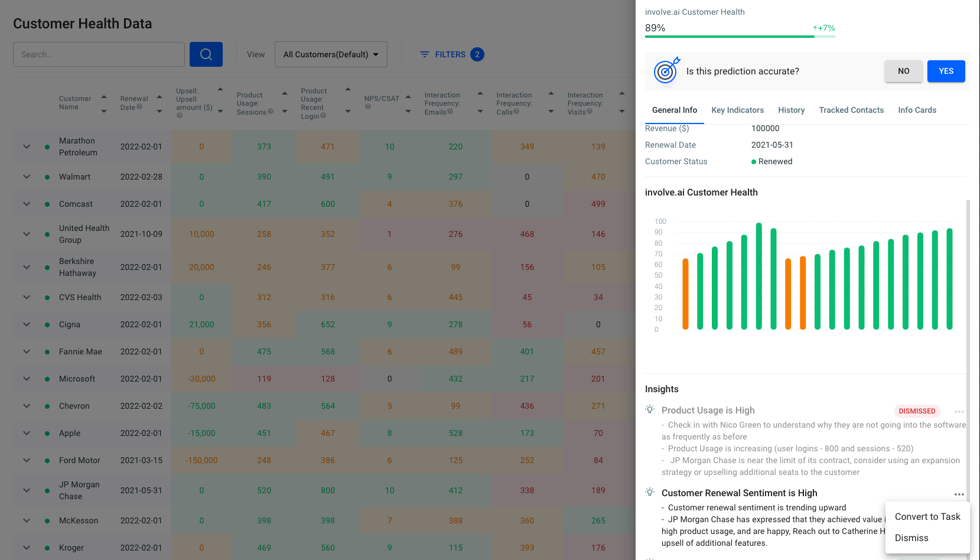980x560 pixels.
Task: Click Ford Motor renewal date 2021-03-15
Action: click(x=141, y=460)
